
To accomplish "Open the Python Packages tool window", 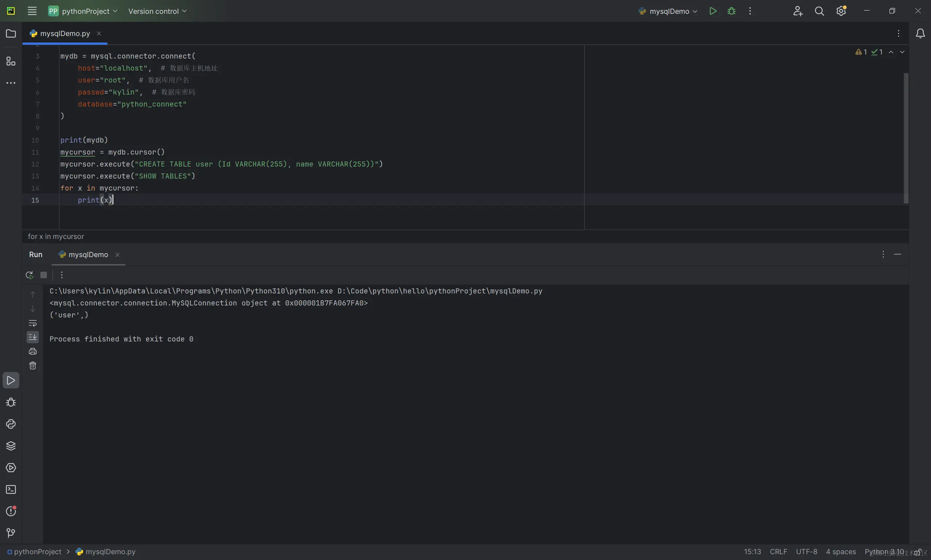I will (11, 446).
